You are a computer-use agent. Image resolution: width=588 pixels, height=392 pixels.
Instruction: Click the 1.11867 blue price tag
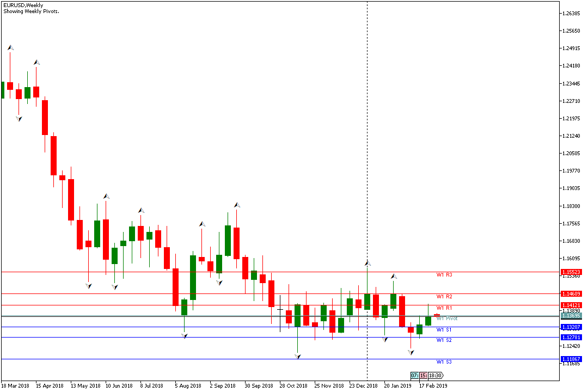click(572, 359)
